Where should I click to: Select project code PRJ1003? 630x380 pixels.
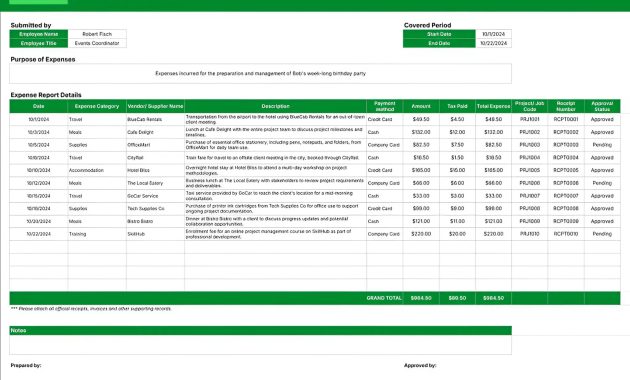[530, 145]
